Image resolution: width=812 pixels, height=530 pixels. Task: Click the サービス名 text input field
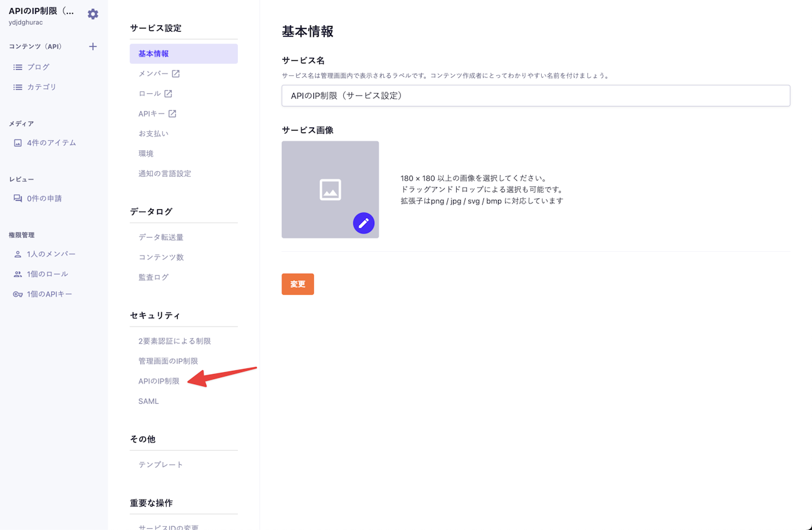pos(535,96)
